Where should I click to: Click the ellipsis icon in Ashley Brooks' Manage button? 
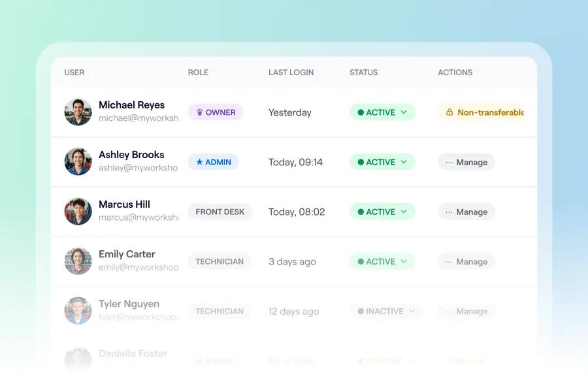coord(449,162)
